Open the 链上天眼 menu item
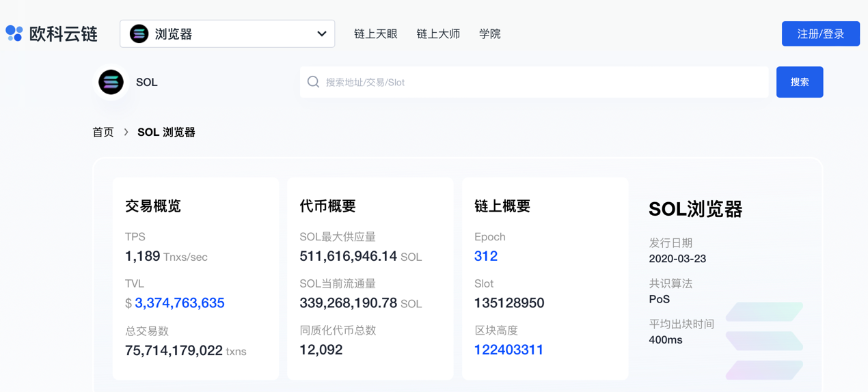The width and height of the screenshot is (868, 392). point(375,33)
